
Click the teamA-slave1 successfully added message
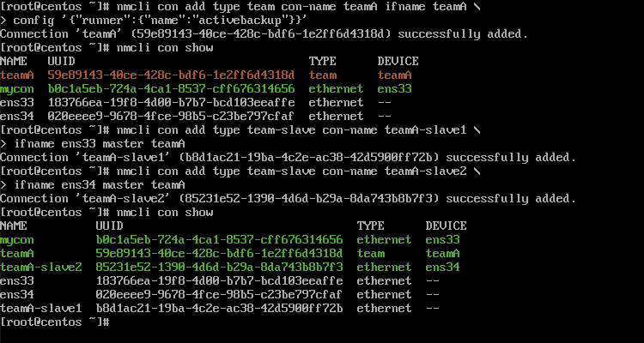point(289,158)
